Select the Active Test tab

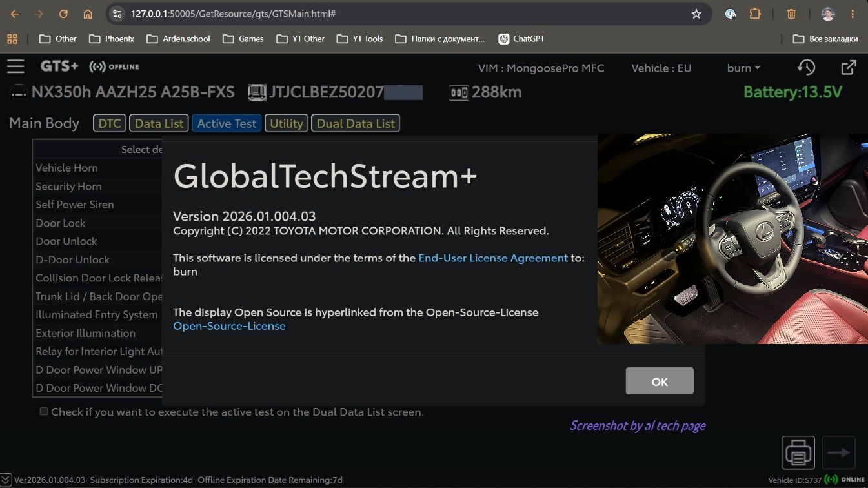pyautogui.click(x=227, y=123)
